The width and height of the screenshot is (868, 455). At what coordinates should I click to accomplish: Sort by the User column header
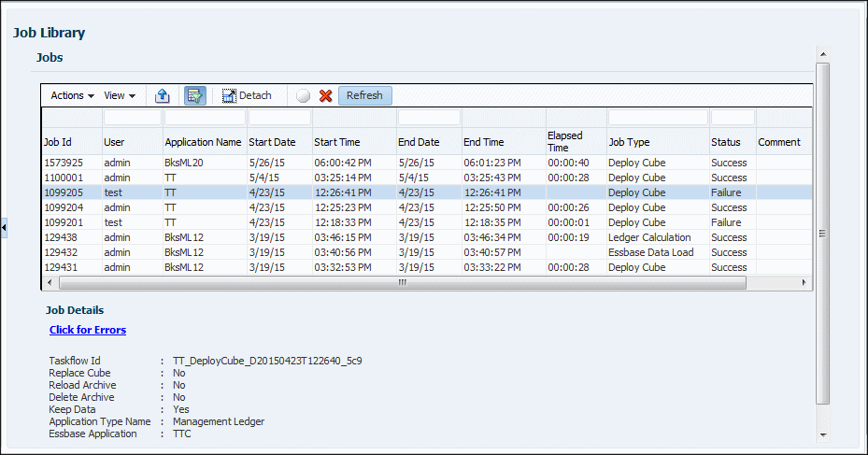[x=133, y=142]
